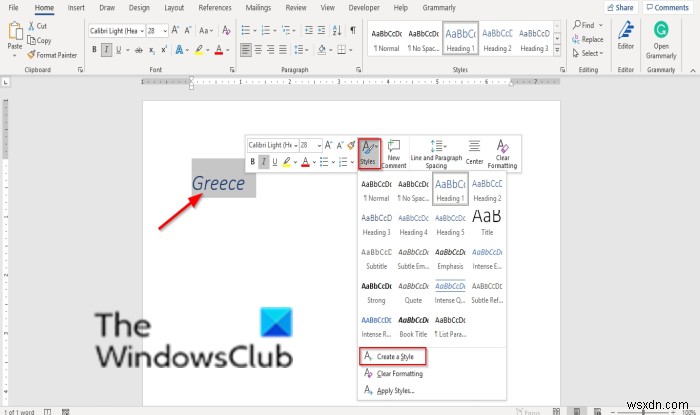700x415 pixels.
Task: Click the word count in status bar
Action: coord(19,412)
